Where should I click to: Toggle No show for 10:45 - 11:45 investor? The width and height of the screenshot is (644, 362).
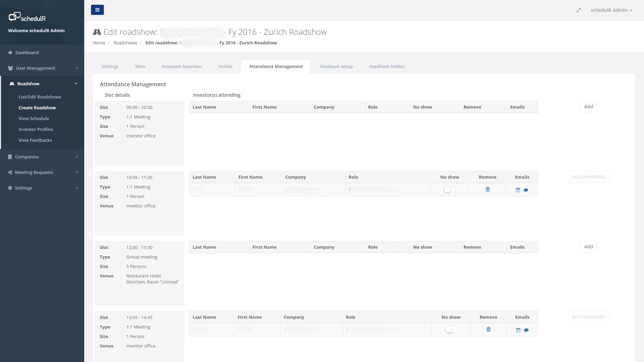point(450,189)
